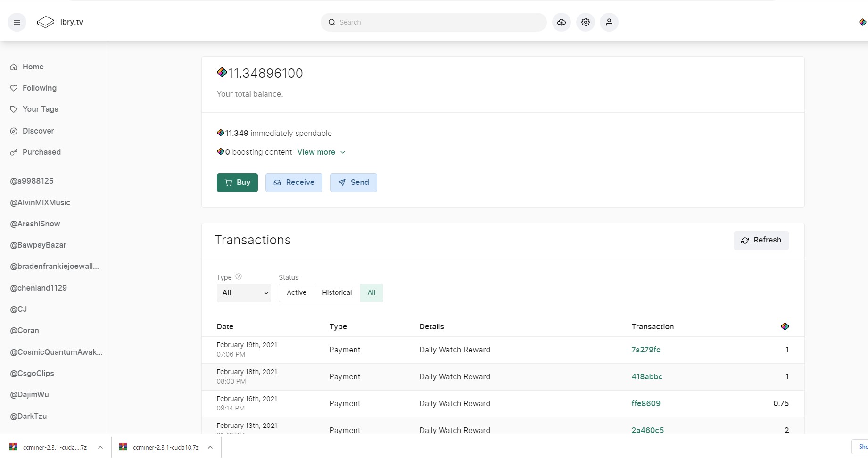Image resolution: width=868 pixels, height=459 pixels.
Task: Open the Type filter dropdown
Action: pos(244,293)
